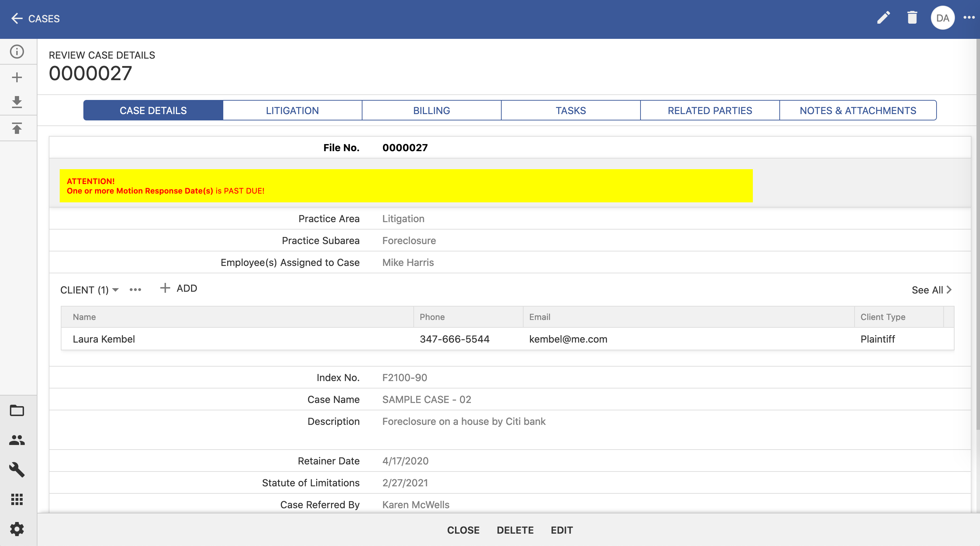Click the trash delete icon in header
The height and width of the screenshot is (546, 980).
coord(912,18)
